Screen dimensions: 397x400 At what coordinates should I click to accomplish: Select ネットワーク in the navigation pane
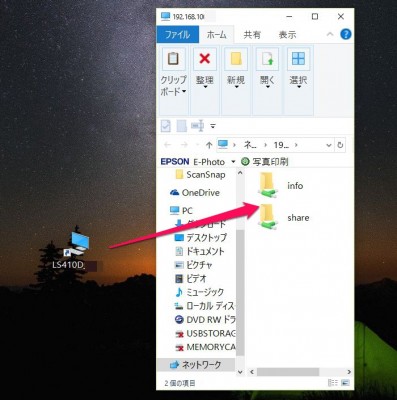click(x=196, y=365)
